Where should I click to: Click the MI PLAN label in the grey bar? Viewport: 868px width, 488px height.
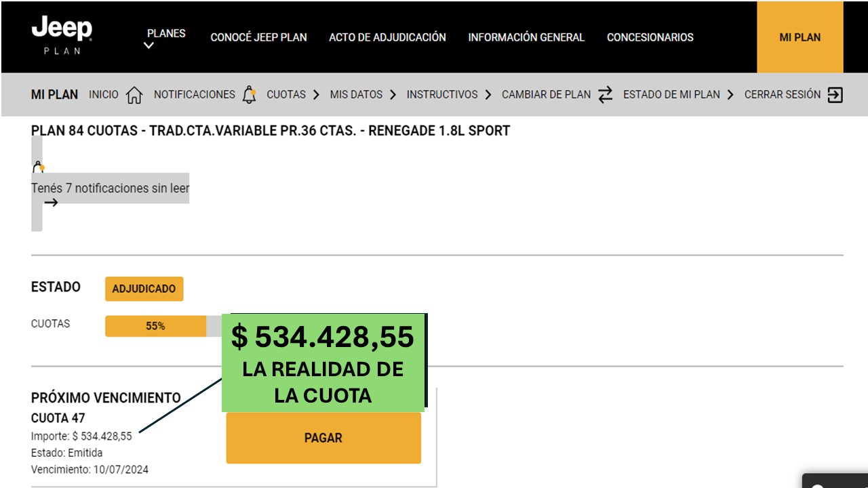coord(54,95)
